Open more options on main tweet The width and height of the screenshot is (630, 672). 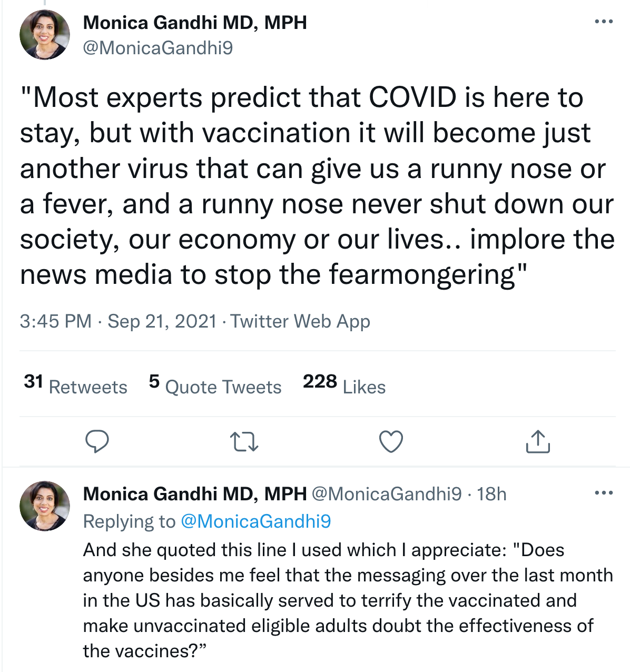click(x=603, y=22)
